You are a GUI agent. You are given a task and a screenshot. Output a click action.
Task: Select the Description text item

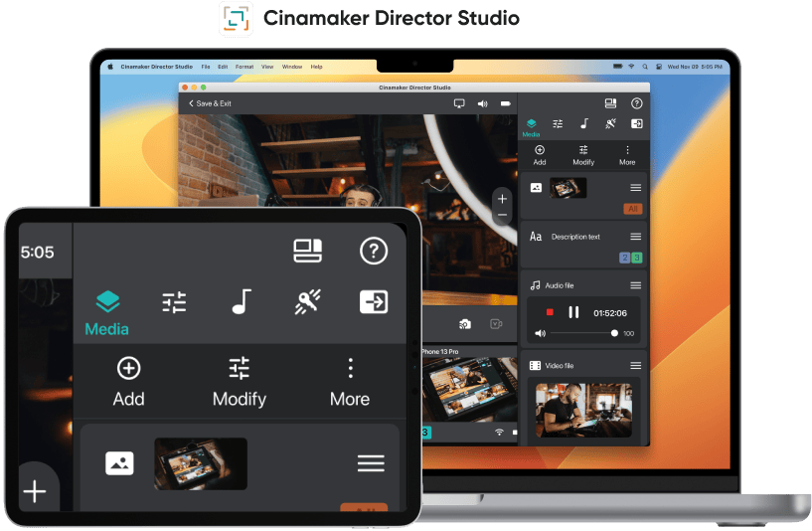[x=575, y=237]
